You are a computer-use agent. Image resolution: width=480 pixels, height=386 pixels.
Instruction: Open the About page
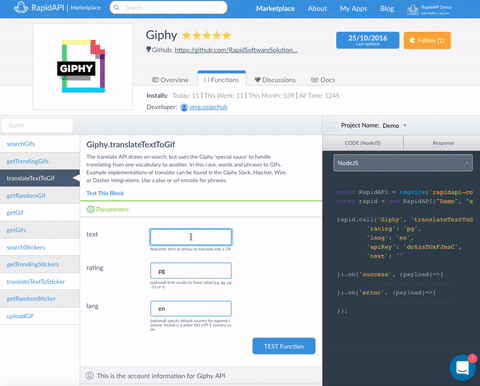[317, 9]
